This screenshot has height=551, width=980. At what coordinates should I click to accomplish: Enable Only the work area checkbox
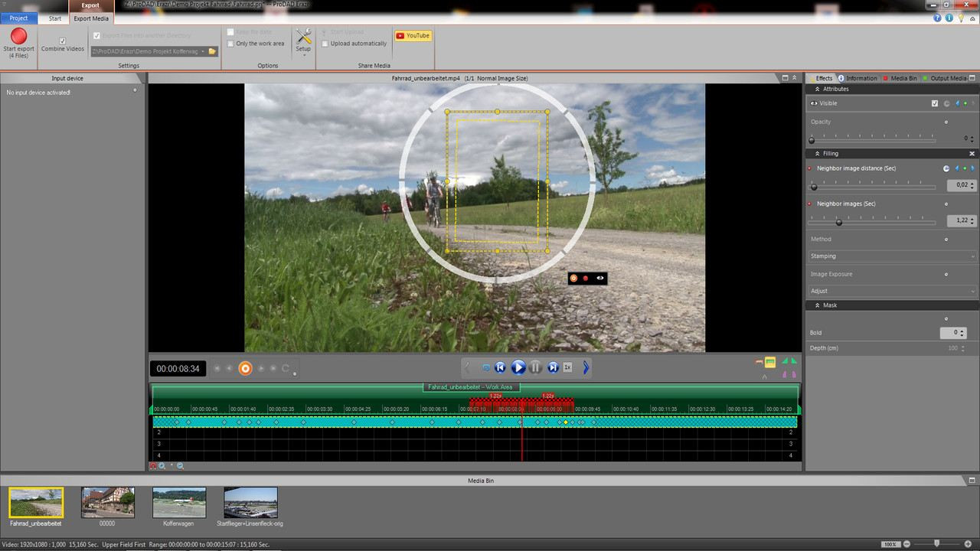[x=230, y=44]
